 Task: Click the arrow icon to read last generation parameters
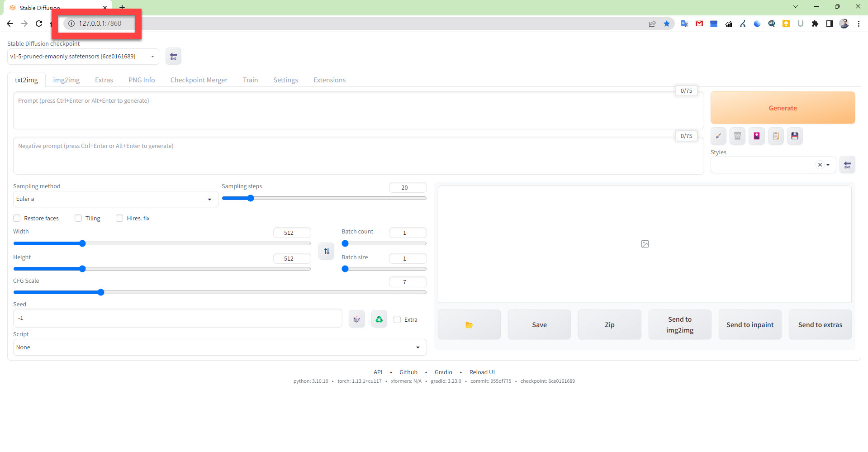point(718,136)
